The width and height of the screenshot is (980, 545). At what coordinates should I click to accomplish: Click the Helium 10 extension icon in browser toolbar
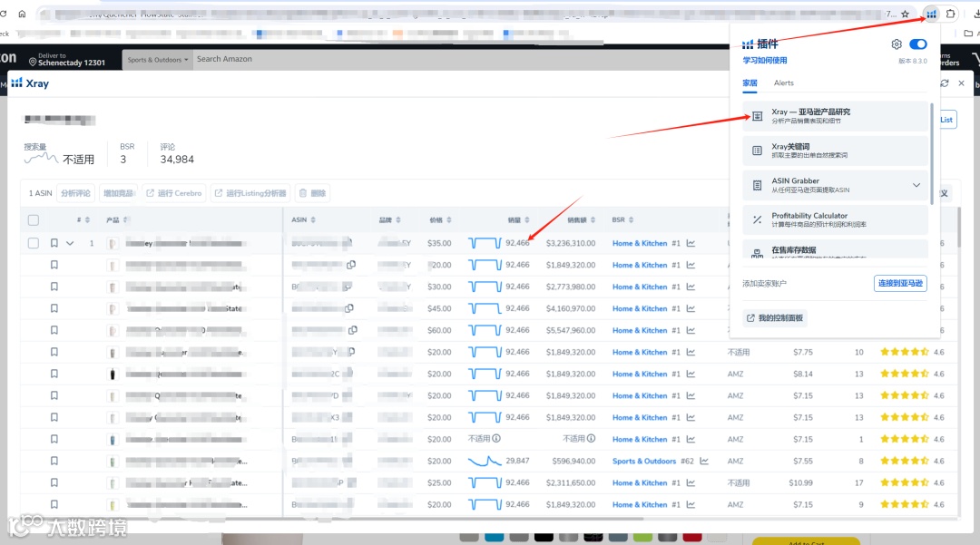click(931, 14)
